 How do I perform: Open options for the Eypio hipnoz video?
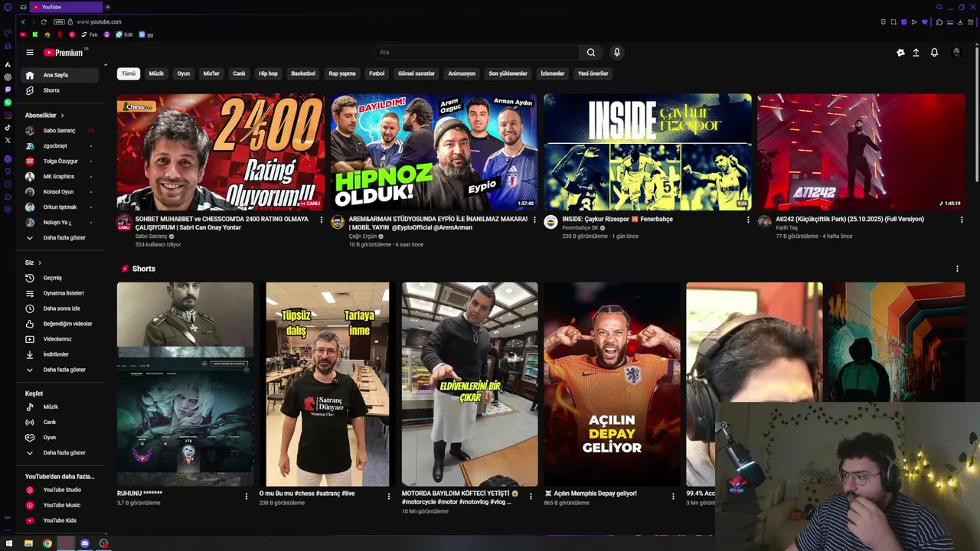[x=534, y=220]
